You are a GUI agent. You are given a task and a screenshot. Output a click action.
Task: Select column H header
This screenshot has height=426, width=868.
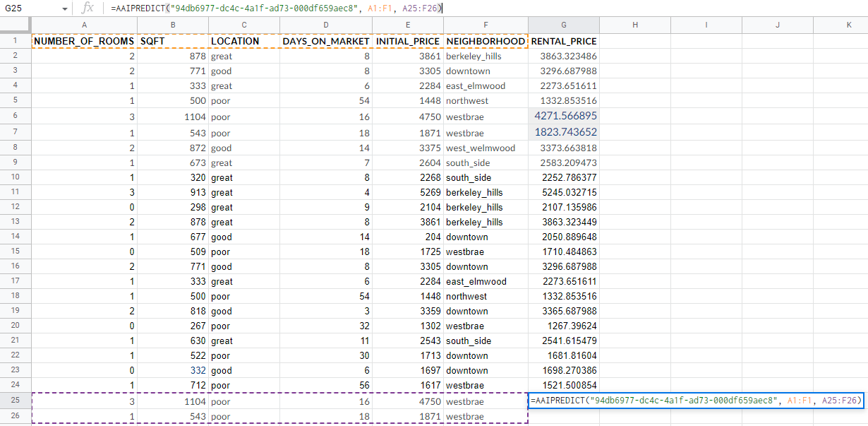click(634, 25)
